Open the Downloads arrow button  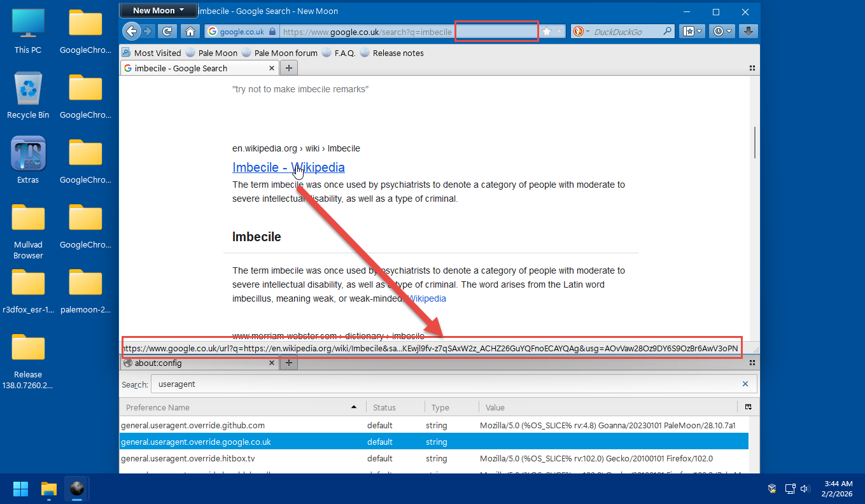point(749,31)
